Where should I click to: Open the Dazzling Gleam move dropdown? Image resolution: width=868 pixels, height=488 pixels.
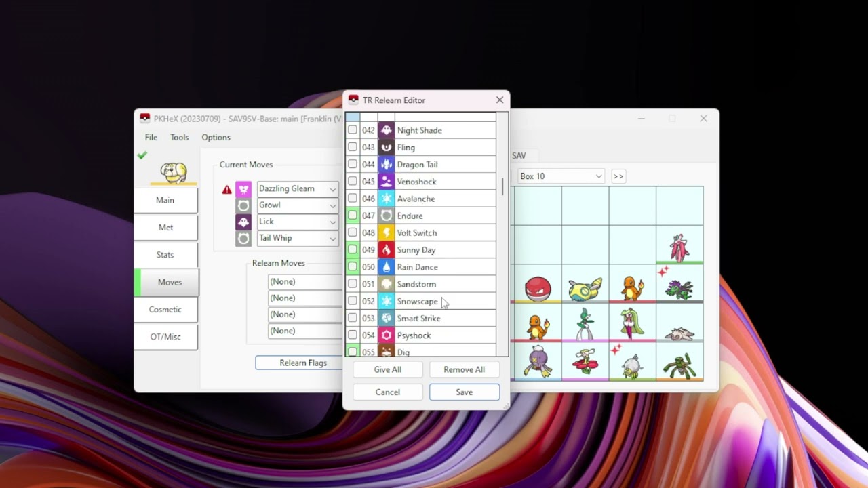pyautogui.click(x=332, y=189)
